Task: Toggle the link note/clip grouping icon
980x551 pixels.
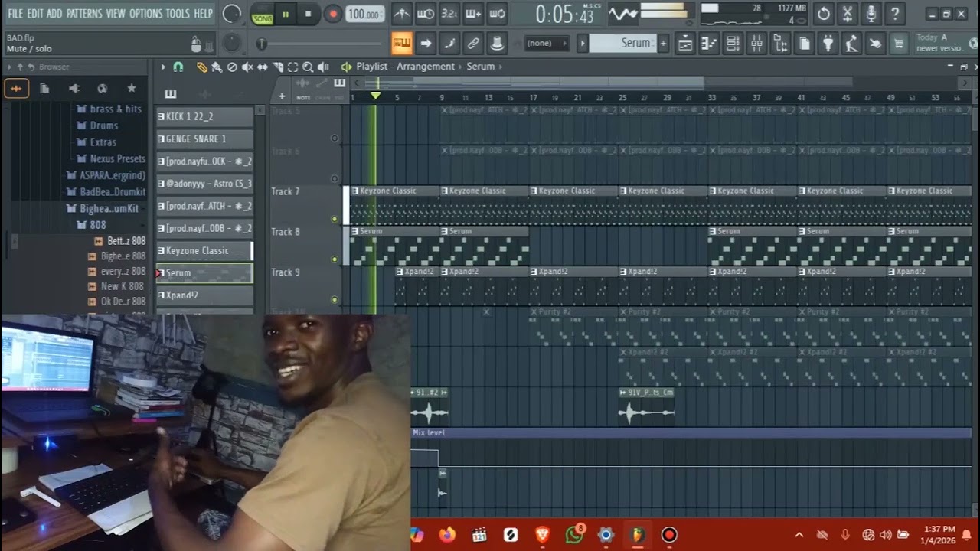Action: tap(473, 44)
